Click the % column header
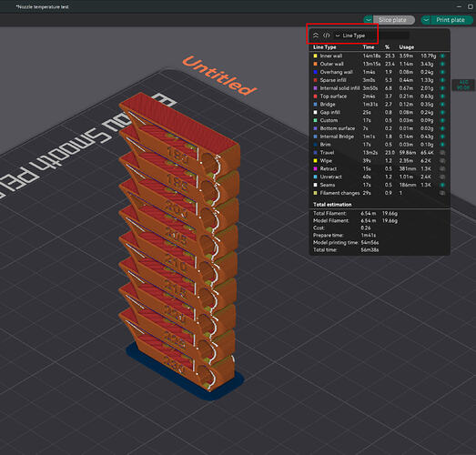The image size is (476, 455). point(387,47)
